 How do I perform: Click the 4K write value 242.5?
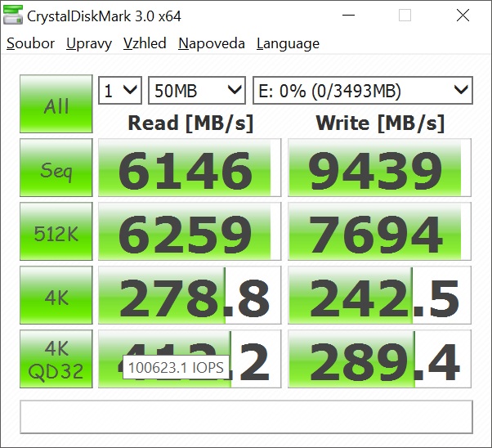tap(379, 295)
